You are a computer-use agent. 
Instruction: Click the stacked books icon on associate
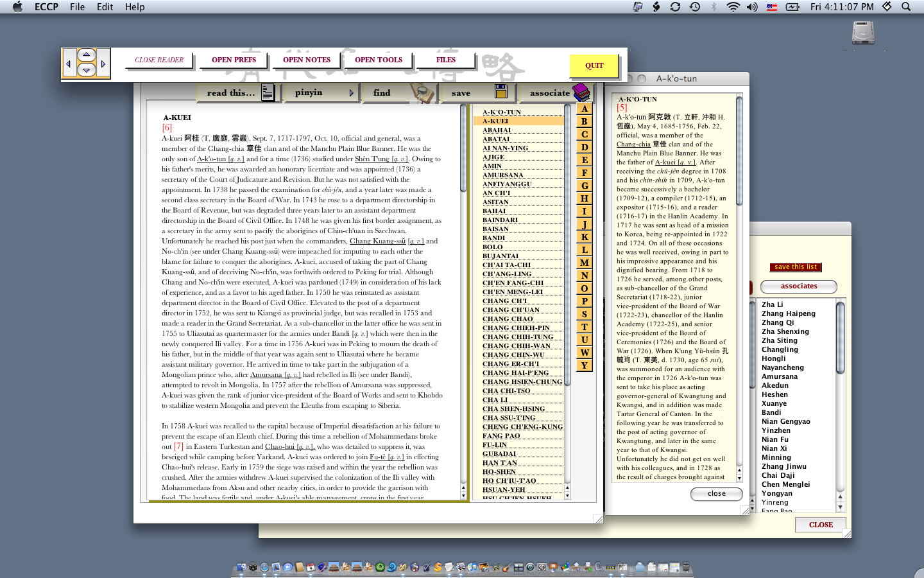[x=581, y=92]
